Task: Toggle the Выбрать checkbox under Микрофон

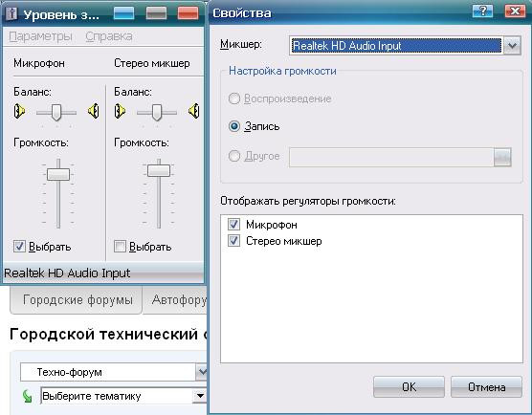Action: click(x=19, y=246)
